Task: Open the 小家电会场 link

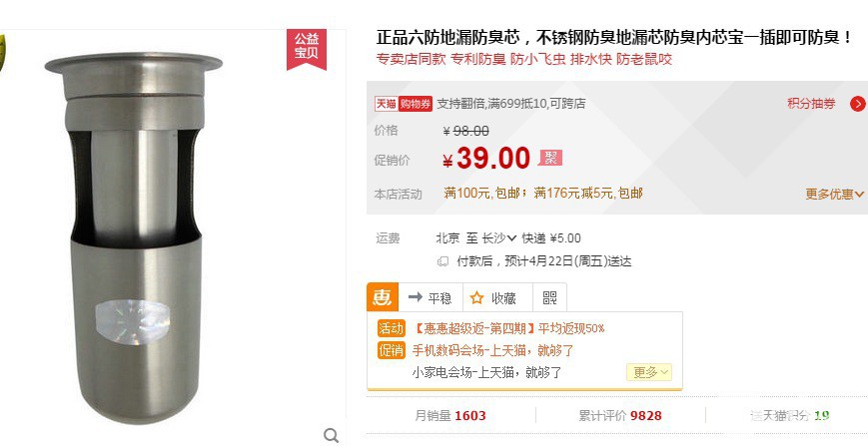Action: [x=487, y=372]
